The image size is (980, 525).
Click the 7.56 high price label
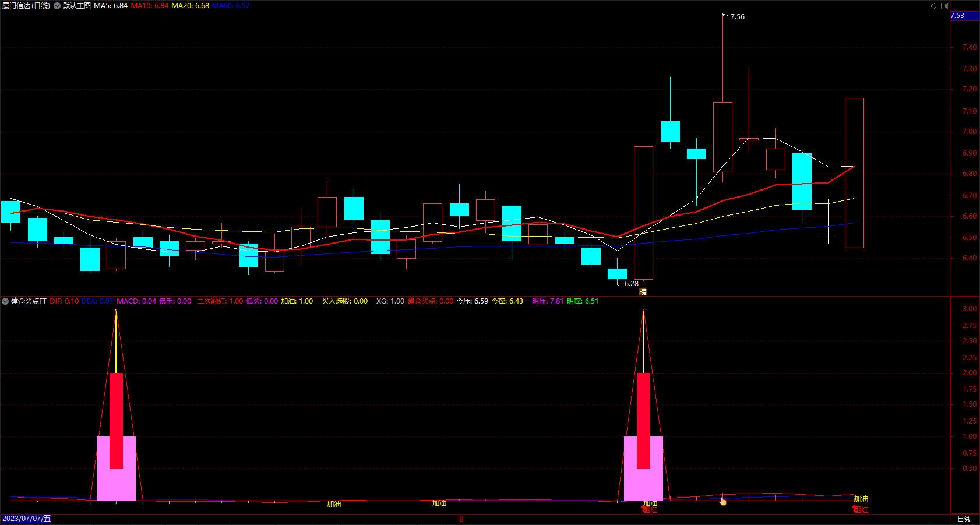[x=737, y=17]
